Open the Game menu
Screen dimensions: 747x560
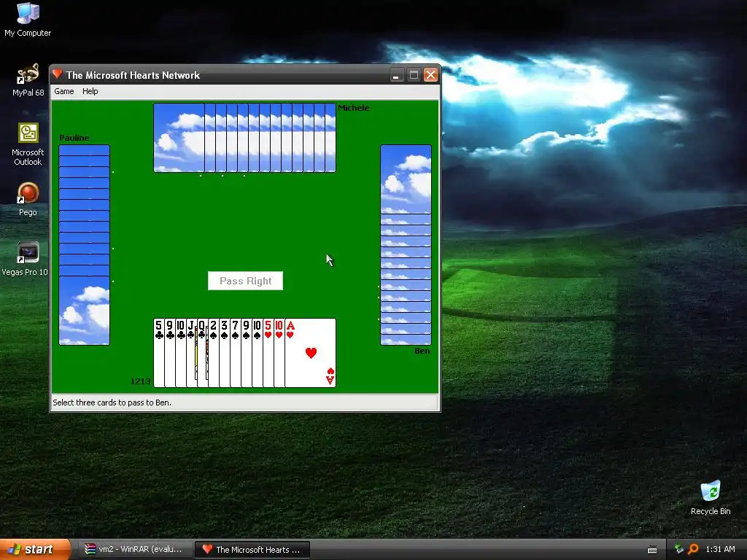[64, 91]
